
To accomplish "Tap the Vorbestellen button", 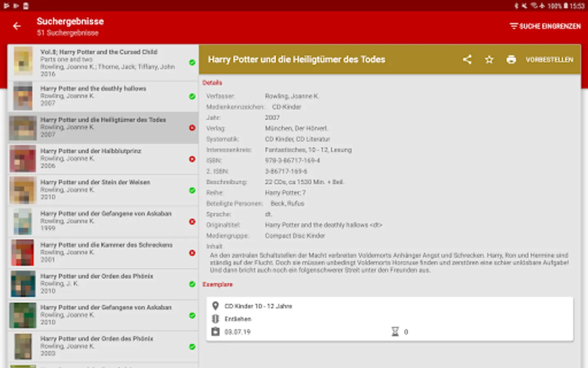I will [550, 60].
